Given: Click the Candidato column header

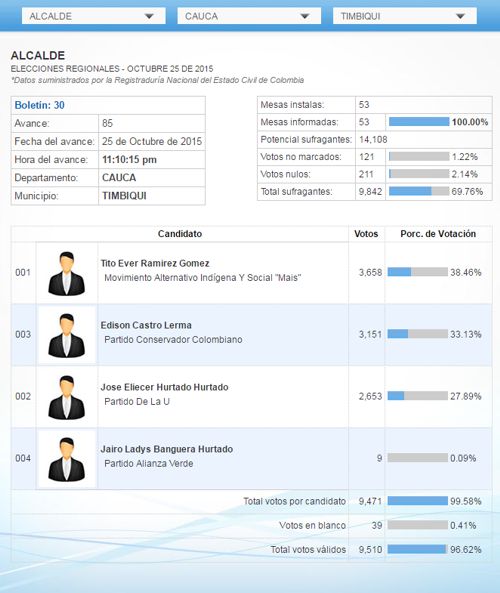Looking at the screenshot, I should pyautogui.click(x=180, y=234).
